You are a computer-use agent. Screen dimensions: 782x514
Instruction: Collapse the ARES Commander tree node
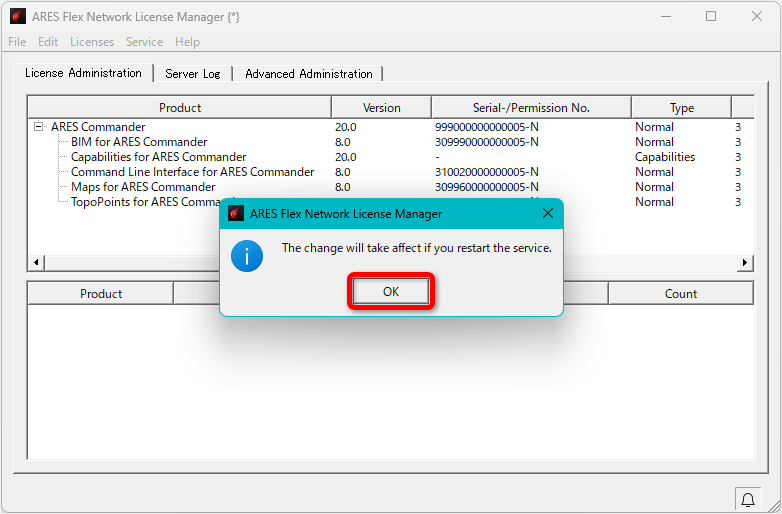click(38, 127)
